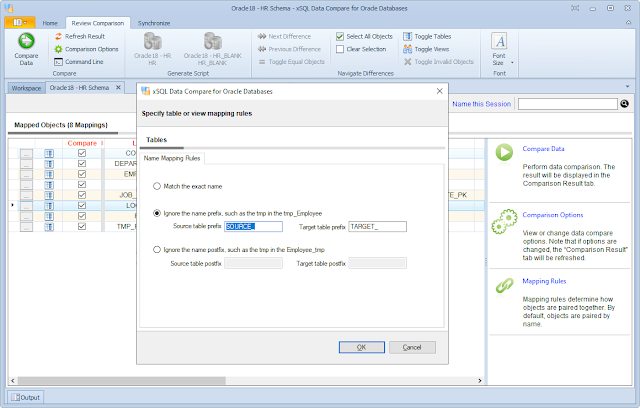Open the tab list dropdown arrow

click(x=627, y=86)
